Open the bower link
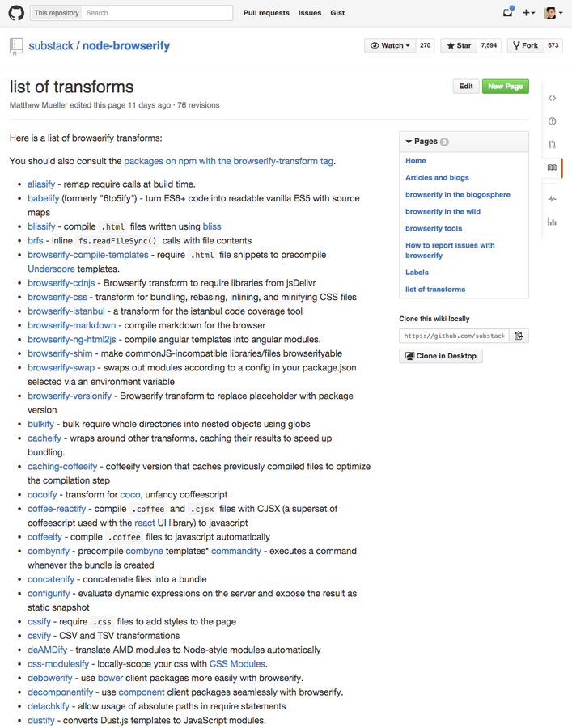This screenshot has height=728, width=572. point(111,678)
